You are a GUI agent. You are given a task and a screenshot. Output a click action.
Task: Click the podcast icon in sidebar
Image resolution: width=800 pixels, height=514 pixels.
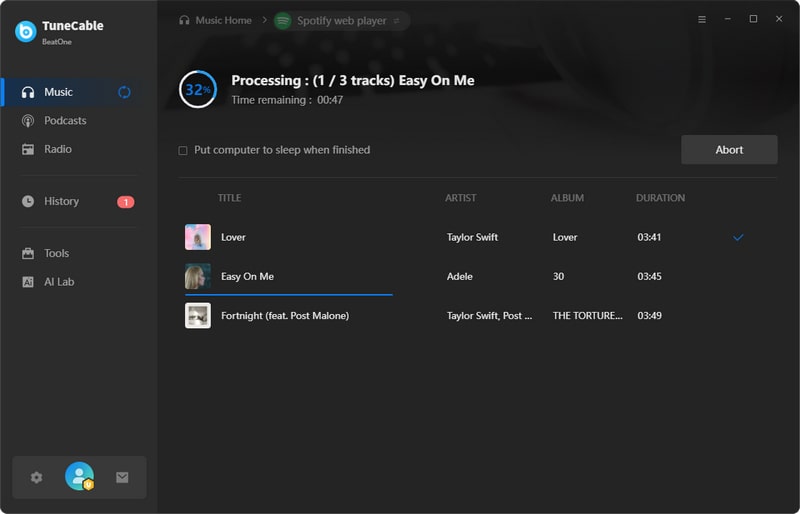(x=28, y=121)
